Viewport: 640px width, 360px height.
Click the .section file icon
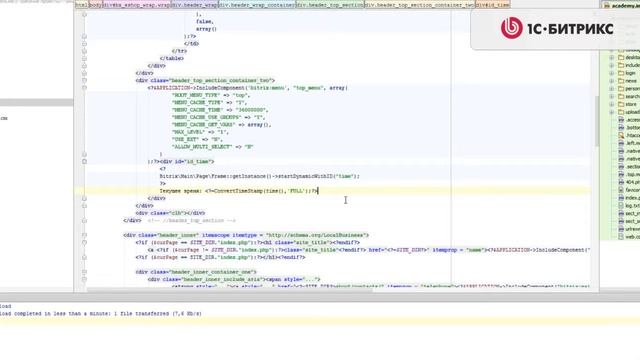pos(621,167)
